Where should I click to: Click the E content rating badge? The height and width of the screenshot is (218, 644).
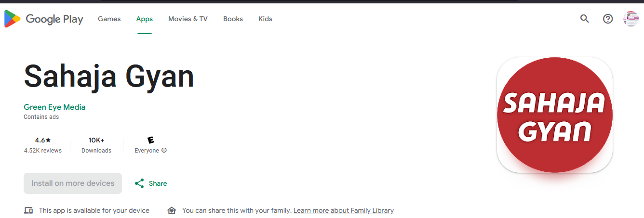tap(151, 140)
